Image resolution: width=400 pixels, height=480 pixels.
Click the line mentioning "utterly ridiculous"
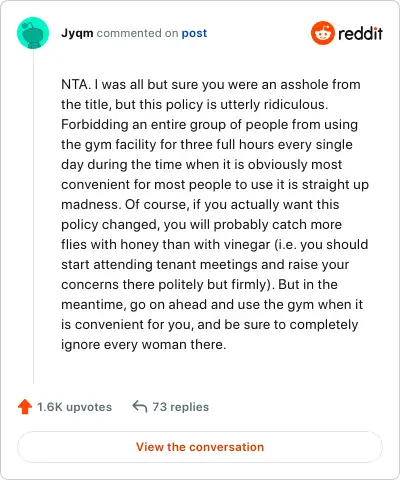tap(195, 105)
